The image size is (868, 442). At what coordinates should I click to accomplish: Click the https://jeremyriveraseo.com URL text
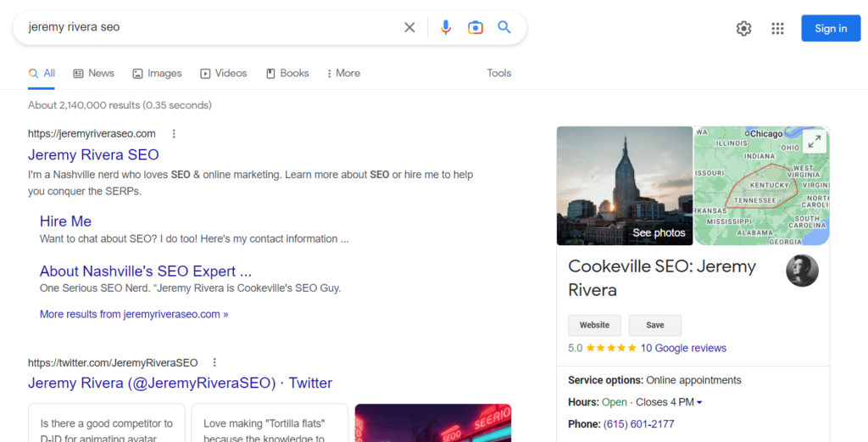click(x=92, y=133)
